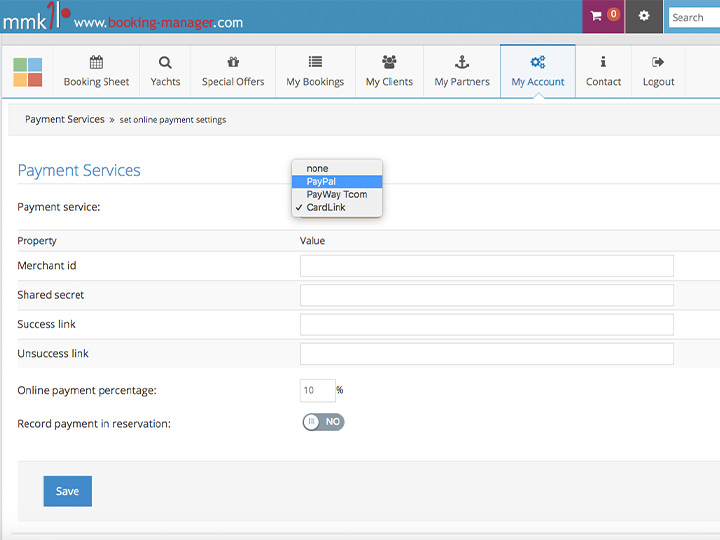Focus the Success link input field
Image resolution: width=720 pixels, height=540 pixels.
tap(487, 325)
